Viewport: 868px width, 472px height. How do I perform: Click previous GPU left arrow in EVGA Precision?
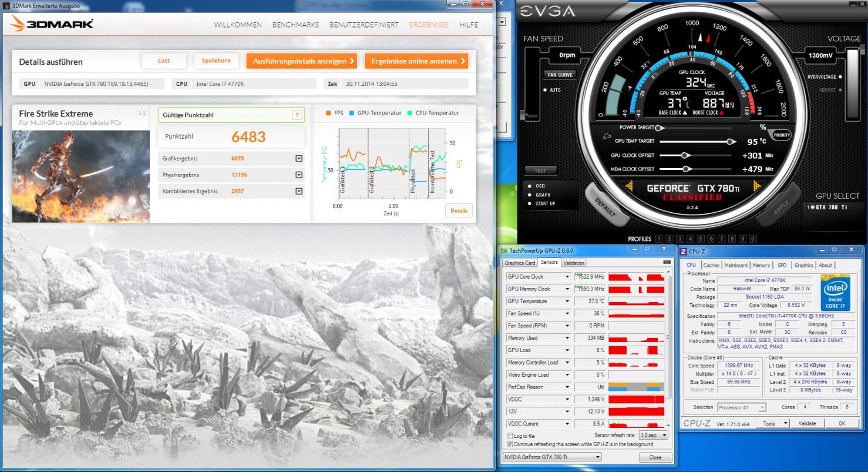tap(629, 186)
